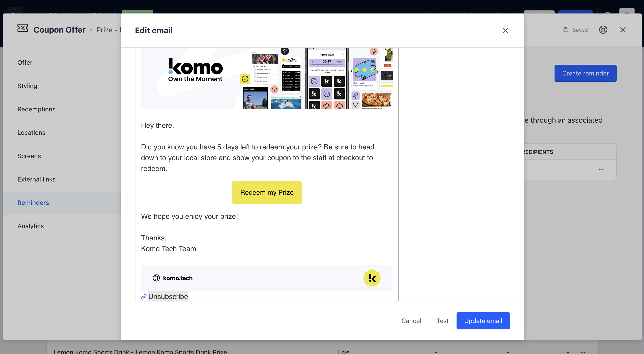Click the Create reminder button

coord(585,73)
